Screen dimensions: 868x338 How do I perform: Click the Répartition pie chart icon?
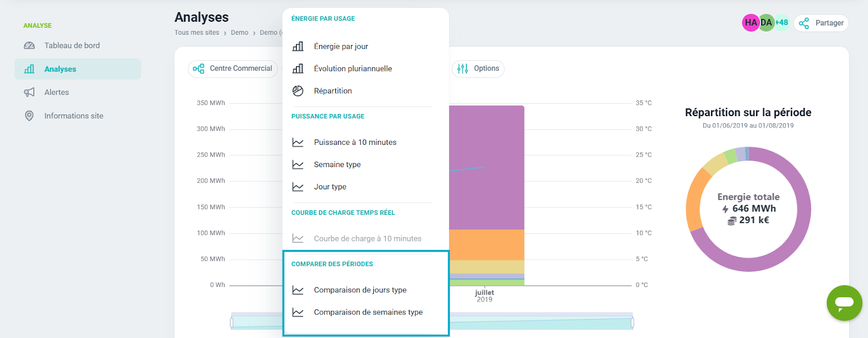(298, 91)
